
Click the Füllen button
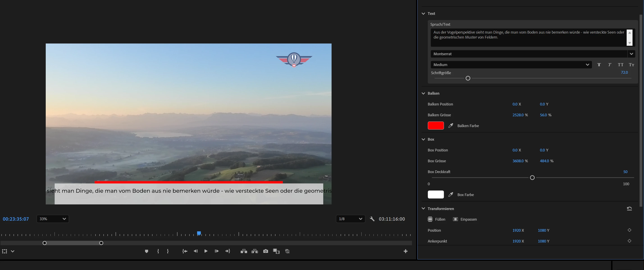coord(436,220)
